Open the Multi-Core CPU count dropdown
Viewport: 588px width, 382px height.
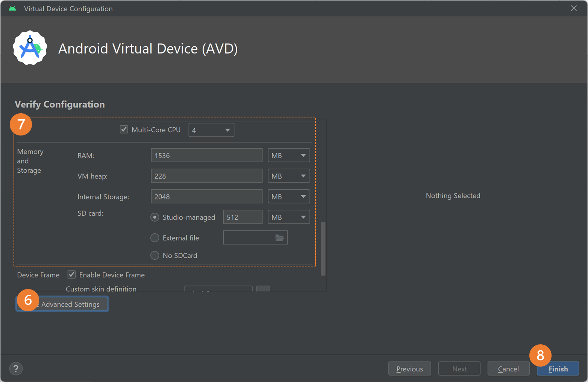[x=211, y=130]
